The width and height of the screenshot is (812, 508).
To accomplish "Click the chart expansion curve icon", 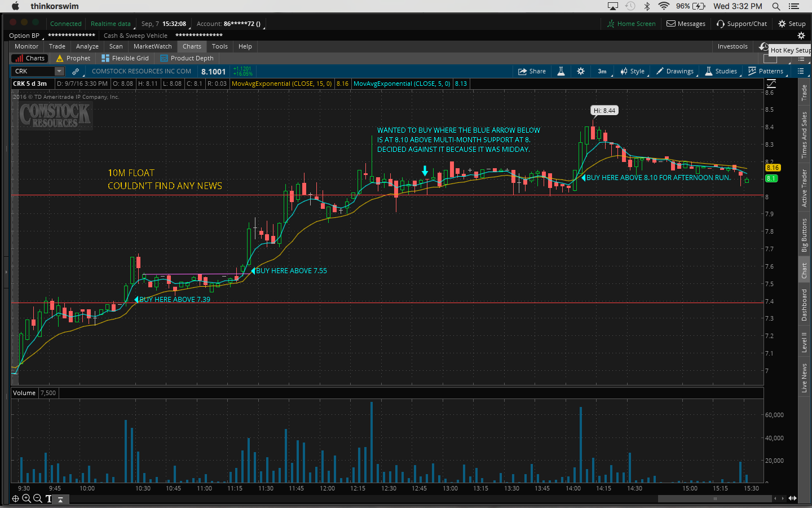I will pos(771,84).
